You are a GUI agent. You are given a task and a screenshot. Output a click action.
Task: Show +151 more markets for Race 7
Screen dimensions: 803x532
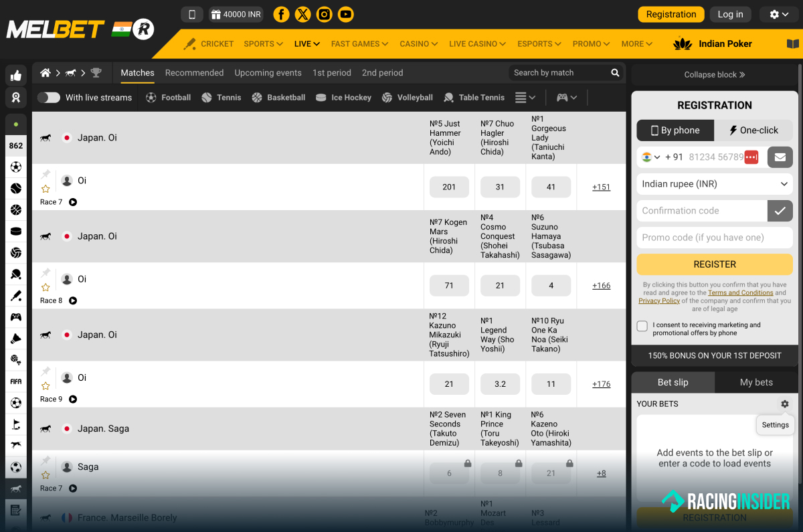coord(601,187)
